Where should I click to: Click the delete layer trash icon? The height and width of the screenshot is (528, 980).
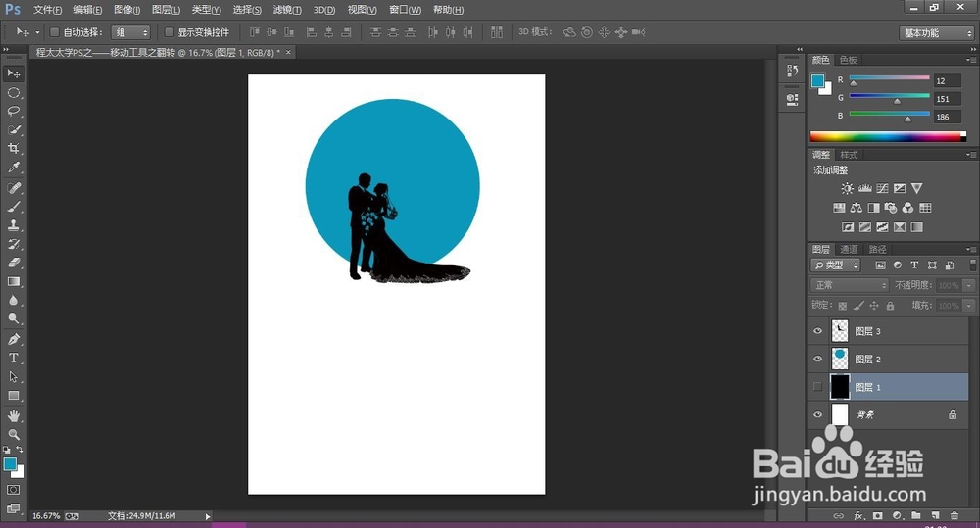[x=954, y=515]
